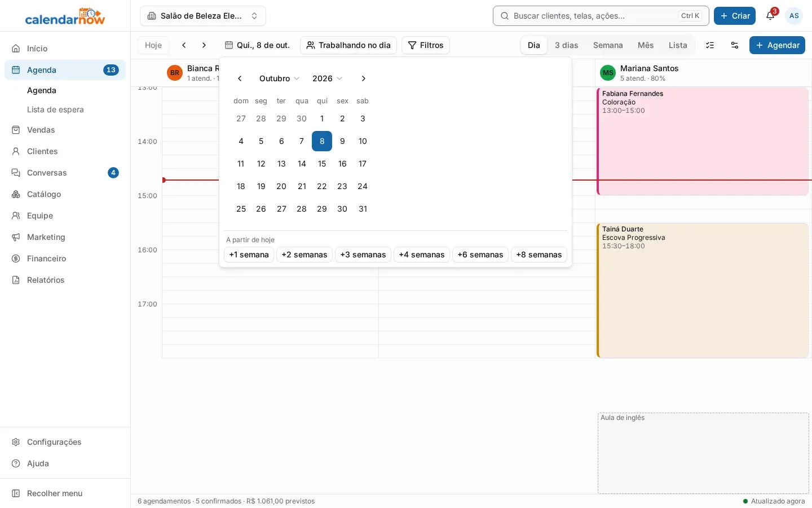This screenshot has height=508, width=812.
Task: Open Relatórios in the sidebar
Action: coord(65,280)
